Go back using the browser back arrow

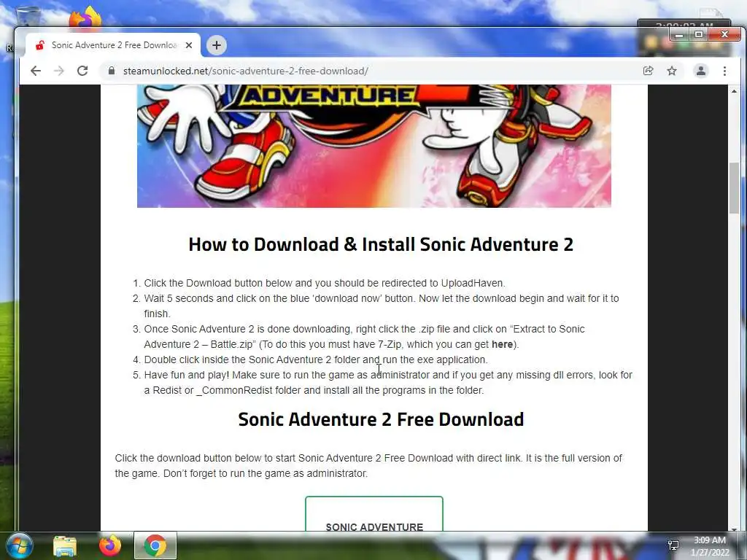tap(36, 71)
